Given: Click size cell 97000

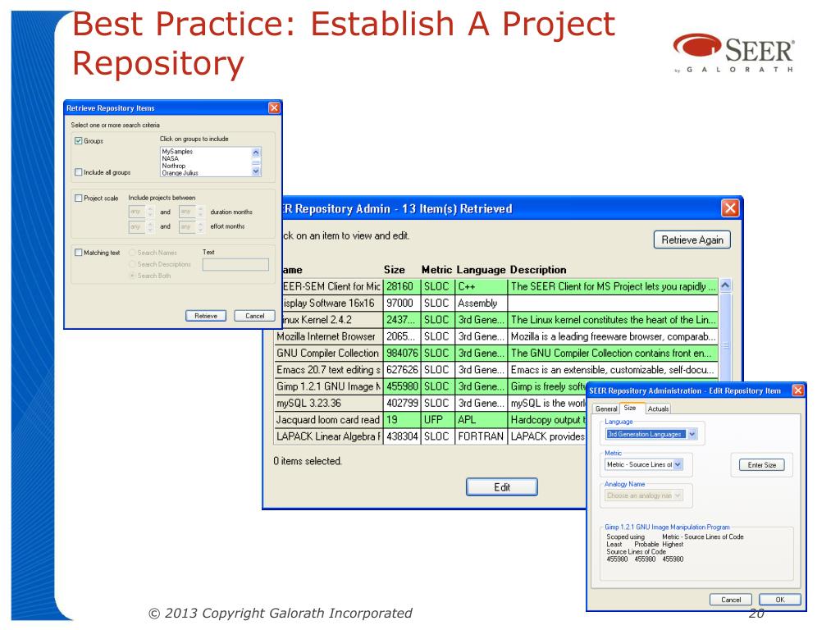Looking at the screenshot, I should 402,304.
